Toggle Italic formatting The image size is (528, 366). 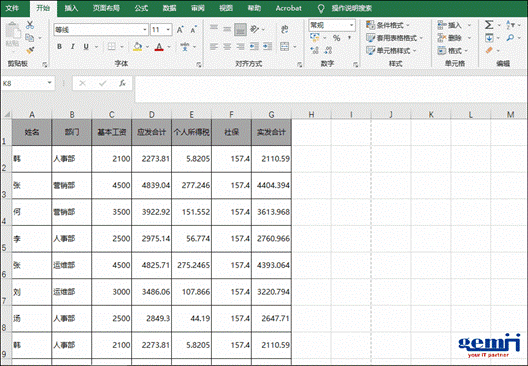pyautogui.click(x=72, y=47)
